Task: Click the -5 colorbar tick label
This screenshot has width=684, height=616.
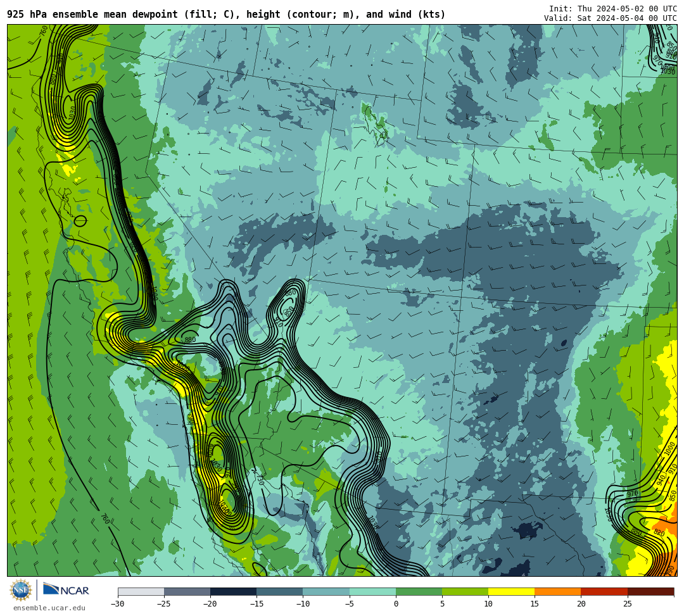Action: [x=350, y=604]
